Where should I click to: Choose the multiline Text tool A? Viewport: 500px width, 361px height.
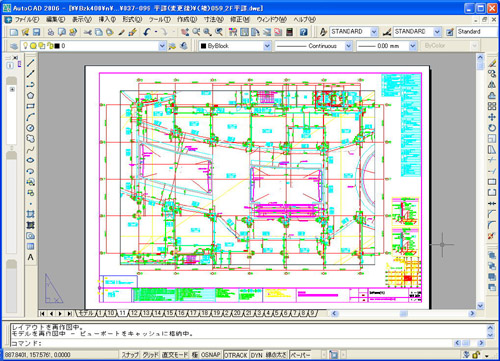coord(30,257)
